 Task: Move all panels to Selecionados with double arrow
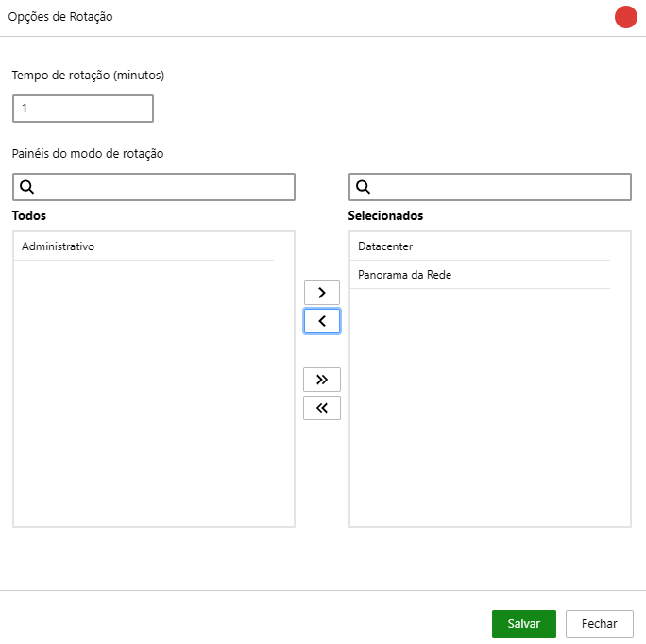(321, 380)
